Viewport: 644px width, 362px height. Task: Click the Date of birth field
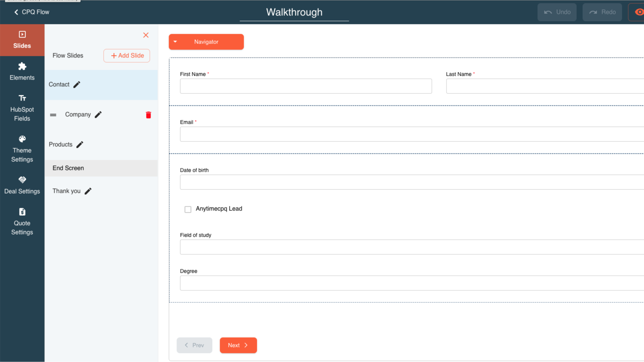[x=412, y=182]
